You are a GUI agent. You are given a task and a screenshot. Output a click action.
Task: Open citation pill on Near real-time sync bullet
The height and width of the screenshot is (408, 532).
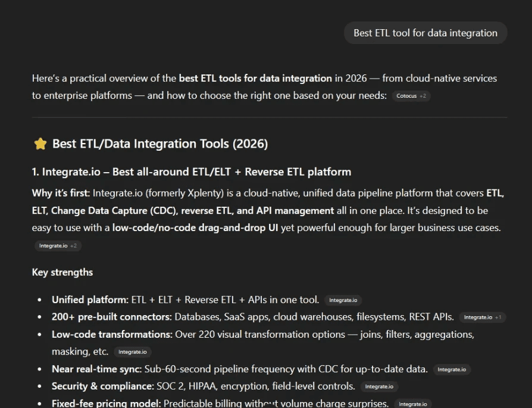click(x=452, y=369)
